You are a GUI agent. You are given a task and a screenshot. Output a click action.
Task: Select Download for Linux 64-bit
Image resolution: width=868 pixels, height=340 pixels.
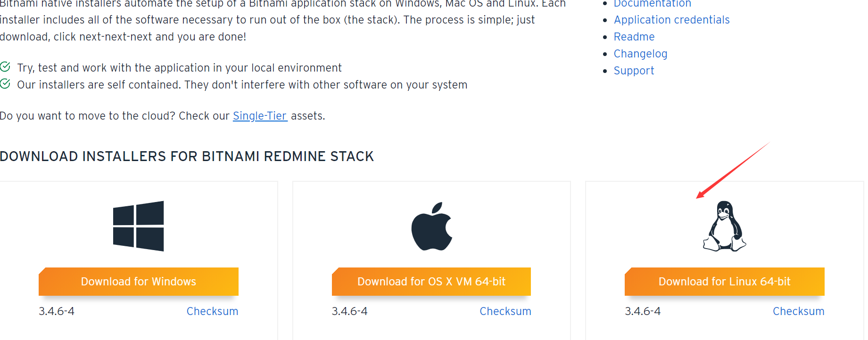pyautogui.click(x=724, y=281)
